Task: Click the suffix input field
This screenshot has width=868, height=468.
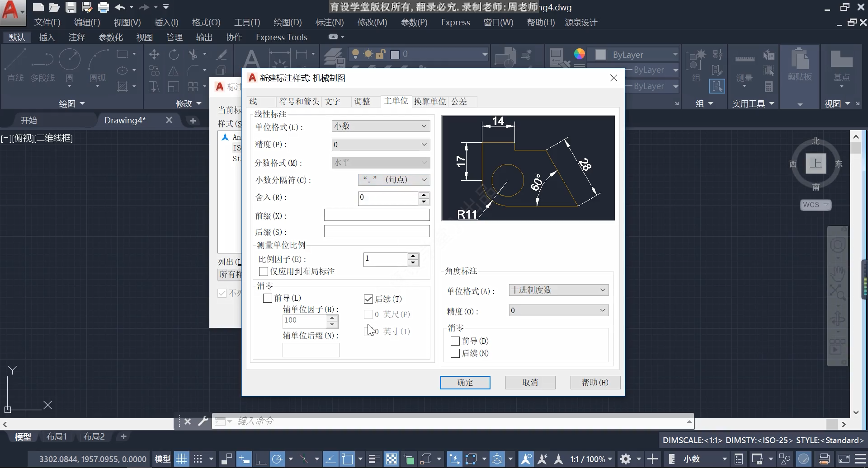Action: click(x=377, y=231)
